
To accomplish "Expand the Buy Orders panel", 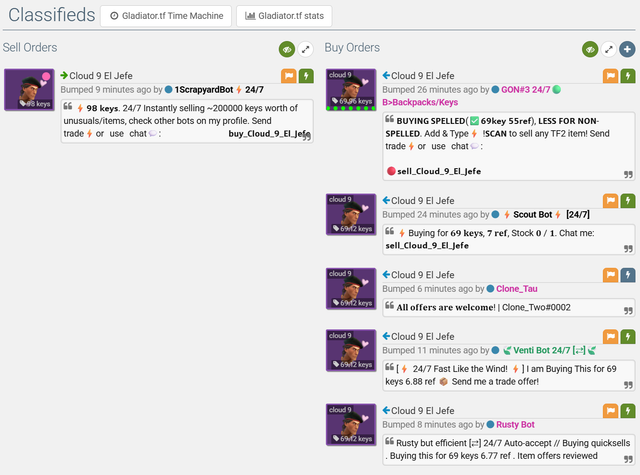I will coord(609,49).
